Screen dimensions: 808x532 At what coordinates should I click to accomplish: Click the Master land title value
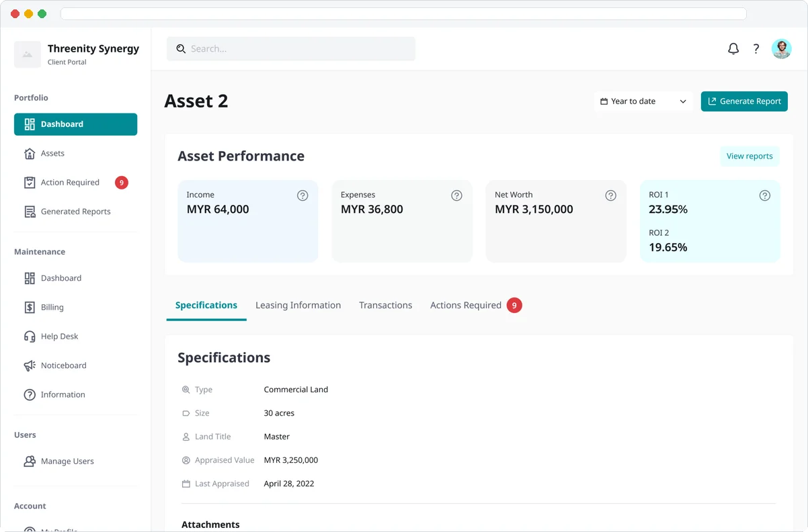tap(277, 437)
